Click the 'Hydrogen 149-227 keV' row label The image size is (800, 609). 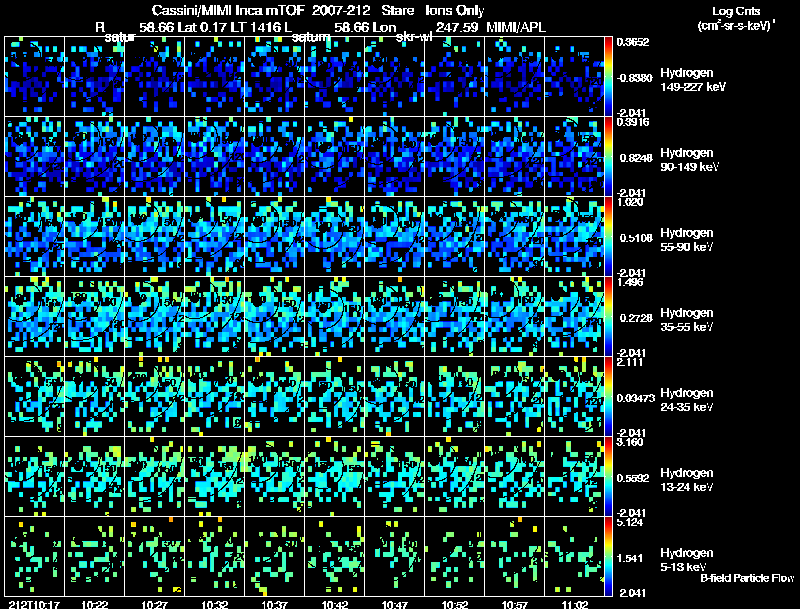click(x=692, y=80)
